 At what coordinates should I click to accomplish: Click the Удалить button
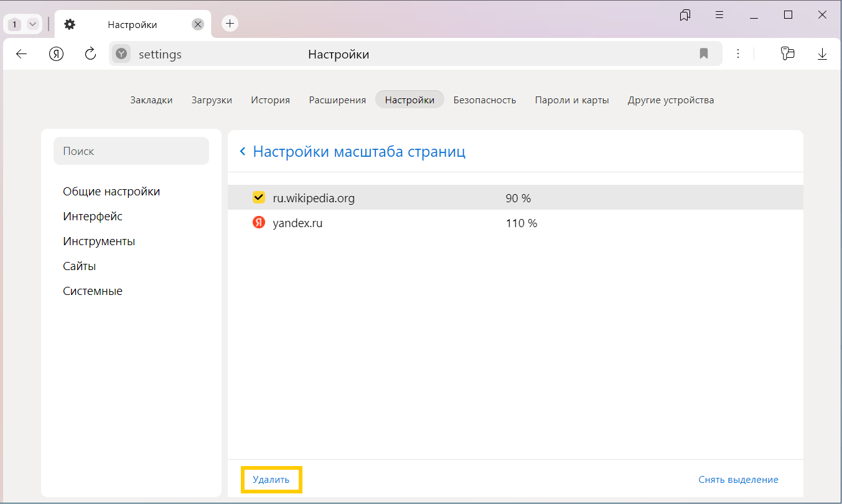[x=271, y=480]
